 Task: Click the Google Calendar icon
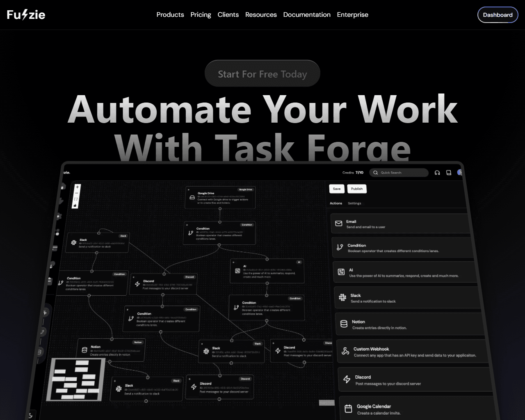pyautogui.click(x=348, y=409)
